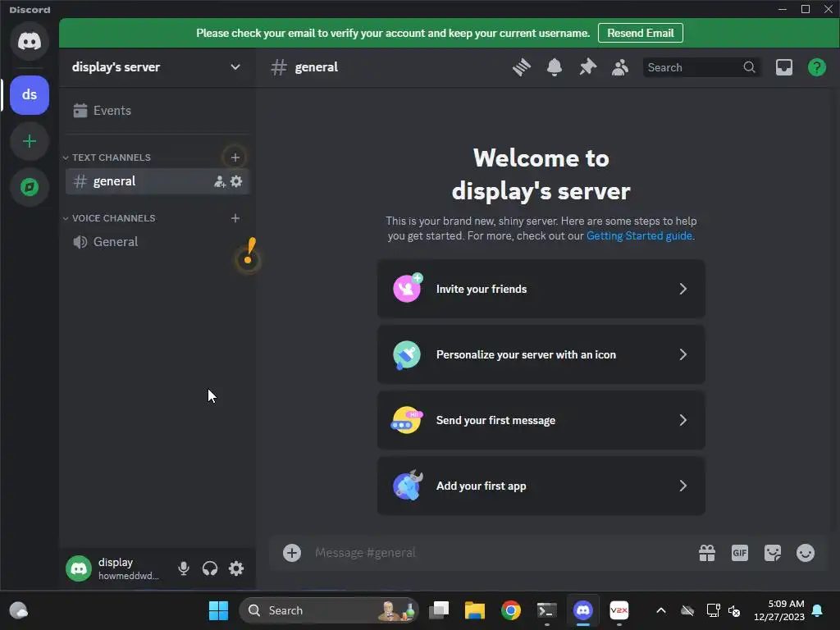840x630 pixels.
Task: Open the Inbox icon in header
Action: click(783, 67)
